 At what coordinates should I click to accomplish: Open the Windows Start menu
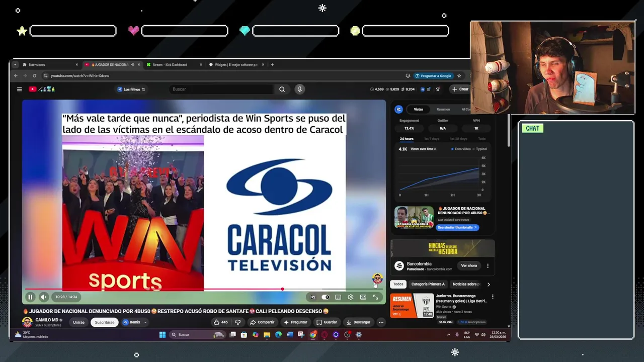coord(163,334)
